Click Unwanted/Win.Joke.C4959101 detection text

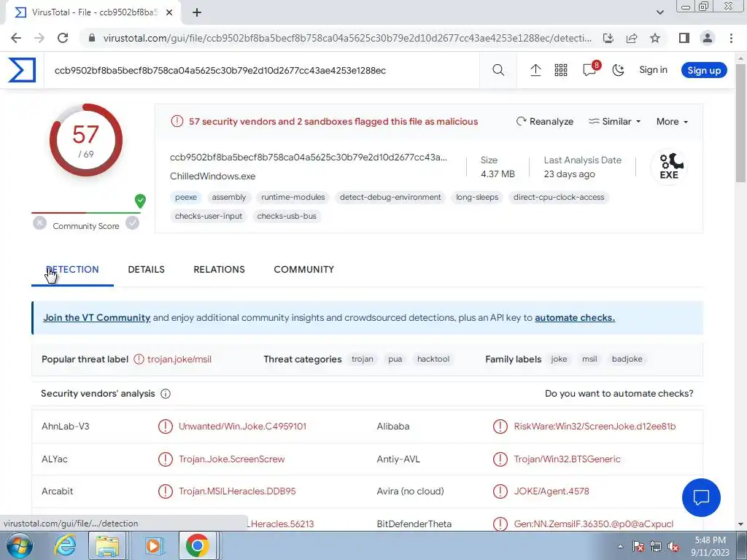(x=242, y=426)
